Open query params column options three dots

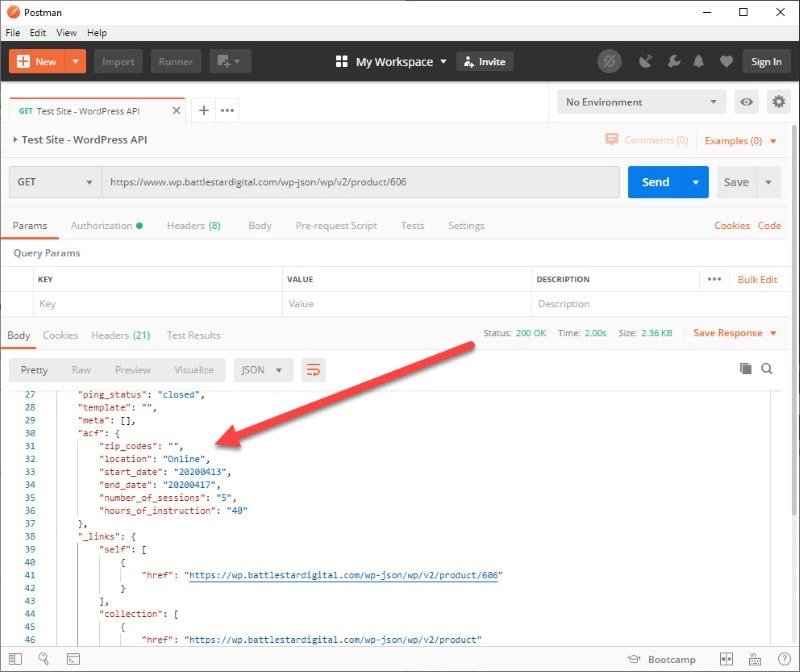click(714, 279)
